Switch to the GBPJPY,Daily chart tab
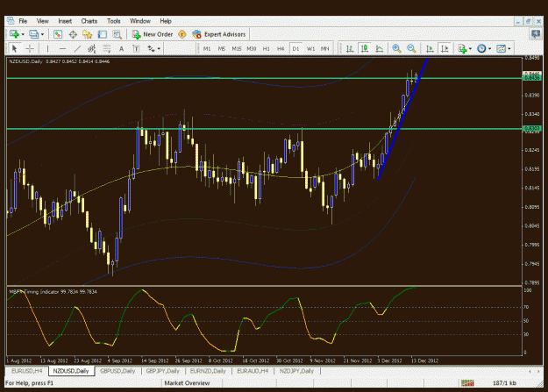Image resolution: width=548 pixels, height=392 pixels. click(163, 371)
